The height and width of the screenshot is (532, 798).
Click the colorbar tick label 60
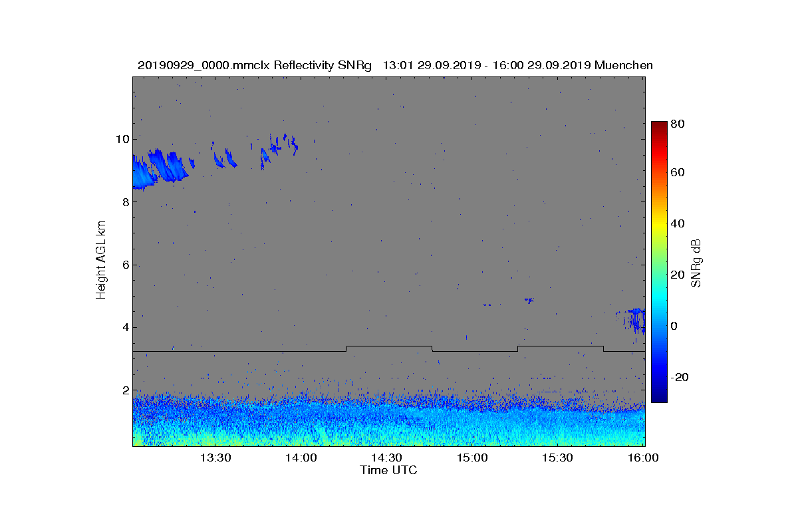coord(678,173)
